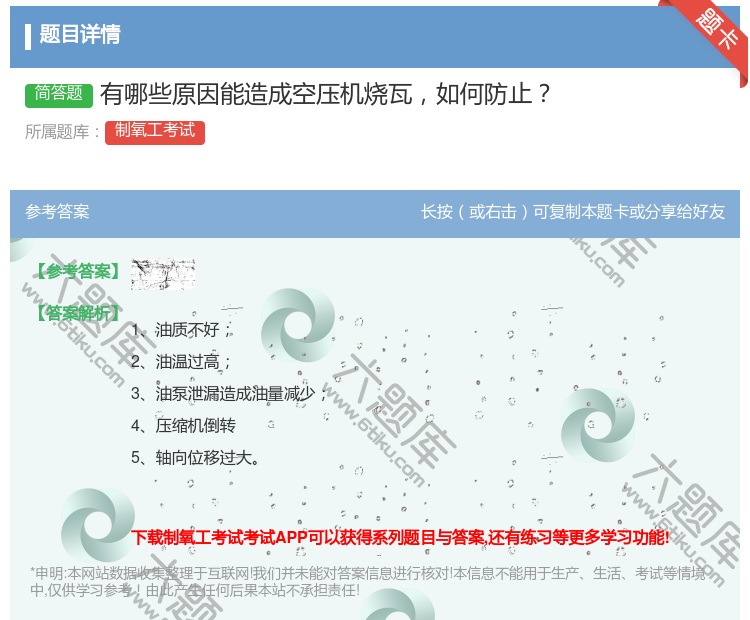This screenshot has height=620, width=750.
Task: Click the 简答题 green tag
Action: pos(58,94)
